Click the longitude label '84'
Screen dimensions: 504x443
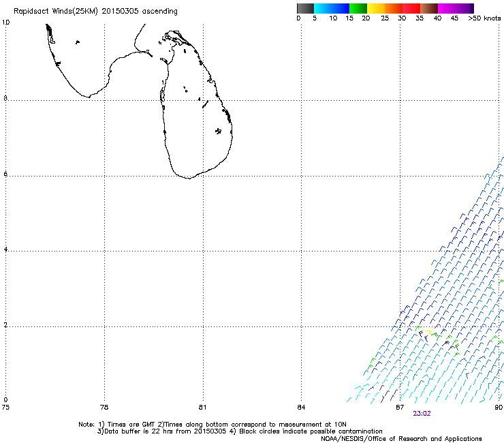(x=301, y=408)
